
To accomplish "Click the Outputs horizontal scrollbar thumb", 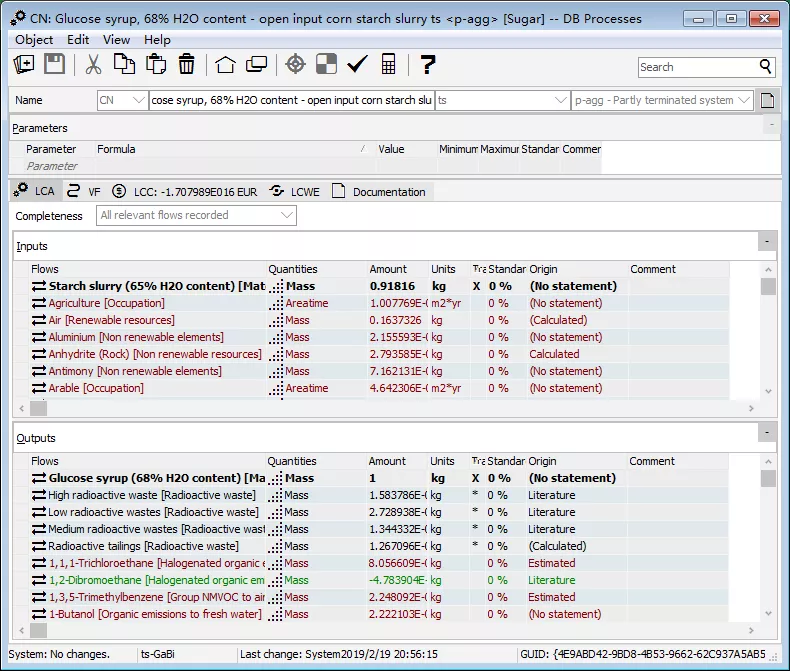I will [38, 630].
